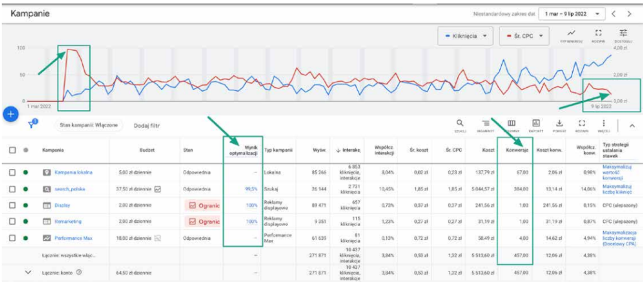Screen dimensions: 644x282
Task: Select the search_polska row checkbox
Action: (x=13, y=188)
